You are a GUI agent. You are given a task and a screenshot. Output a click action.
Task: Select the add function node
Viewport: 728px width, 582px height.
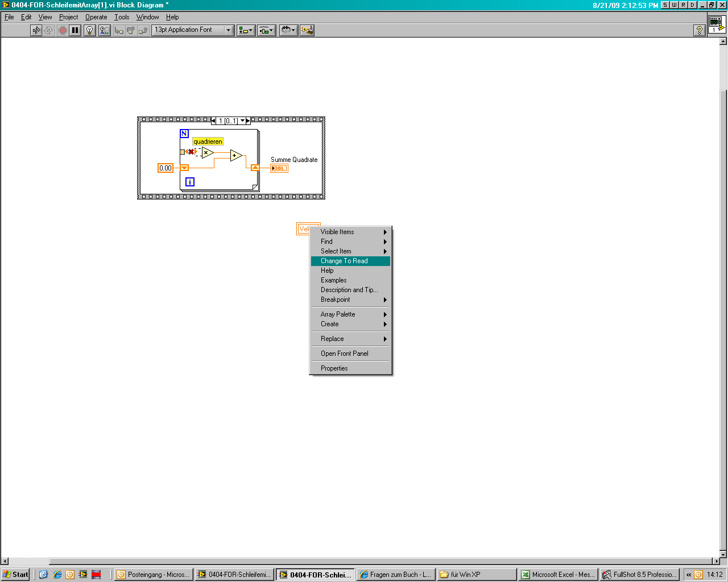coord(236,155)
